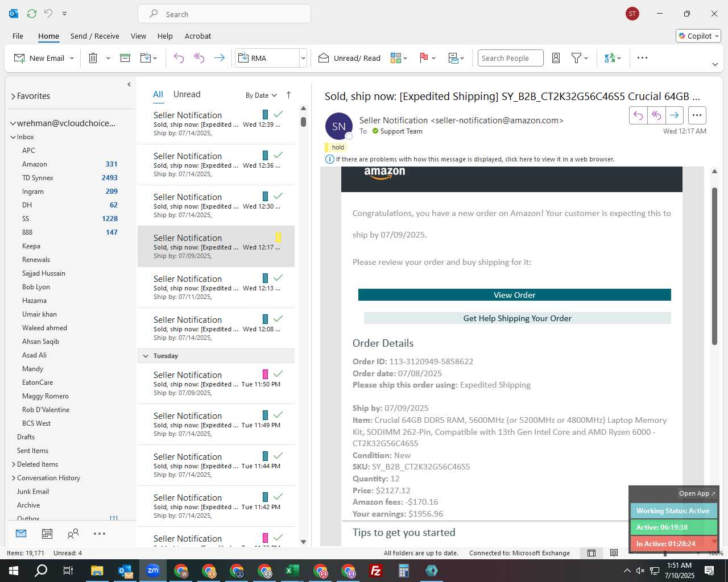Expand the Deleted Items folder
This screenshot has width=728, height=582.
(14, 464)
